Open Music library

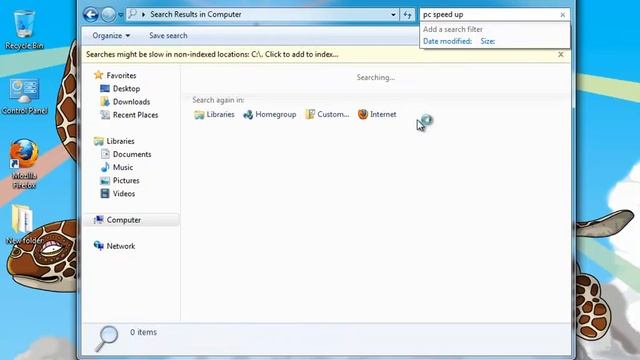click(123, 167)
